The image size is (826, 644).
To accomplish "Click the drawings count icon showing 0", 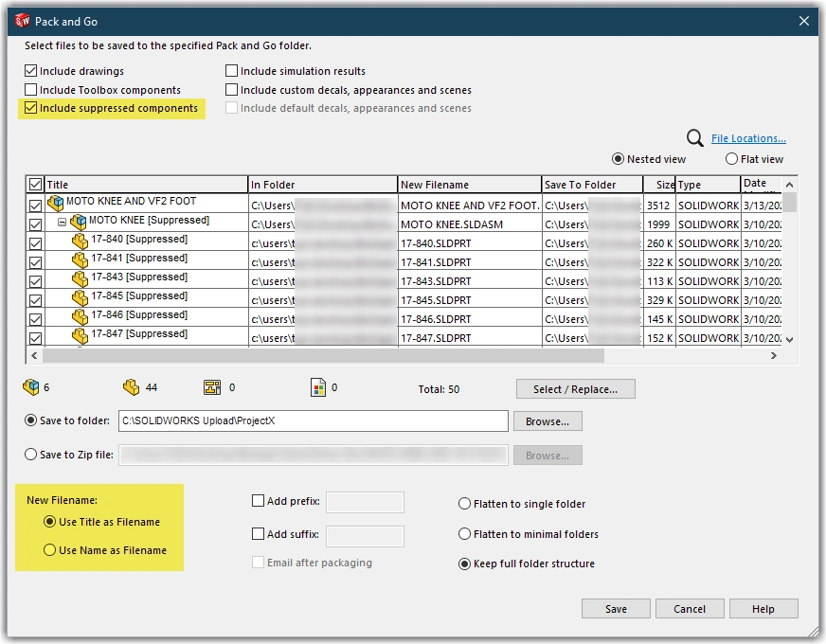I will coord(212,387).
